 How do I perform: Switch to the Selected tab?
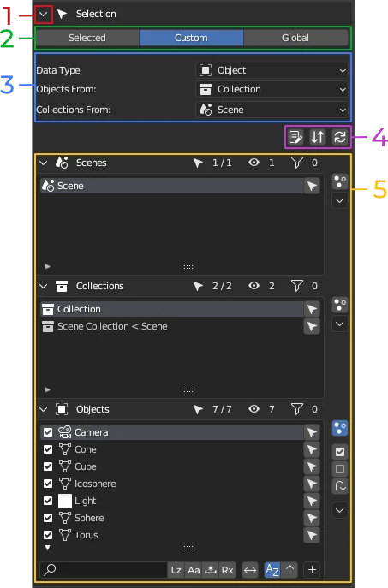click(87, 38)
